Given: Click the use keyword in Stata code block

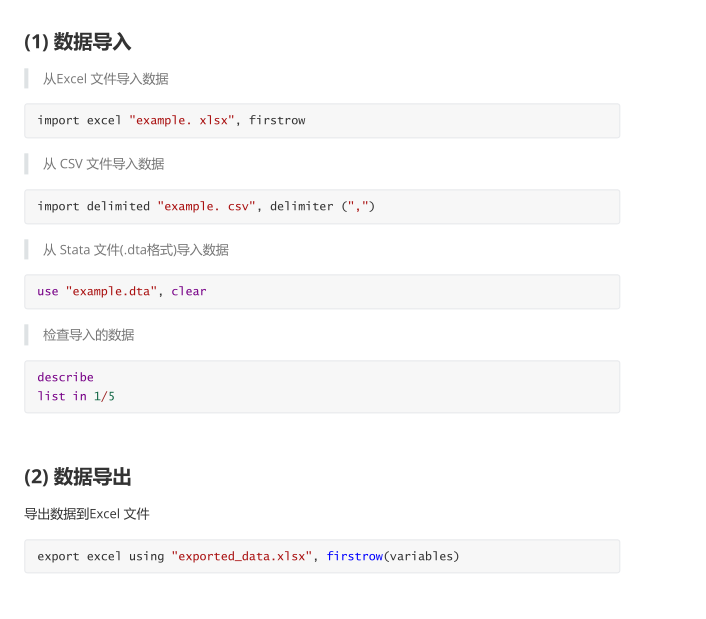Looking at the screenshot, I should (x=48, y=292).
